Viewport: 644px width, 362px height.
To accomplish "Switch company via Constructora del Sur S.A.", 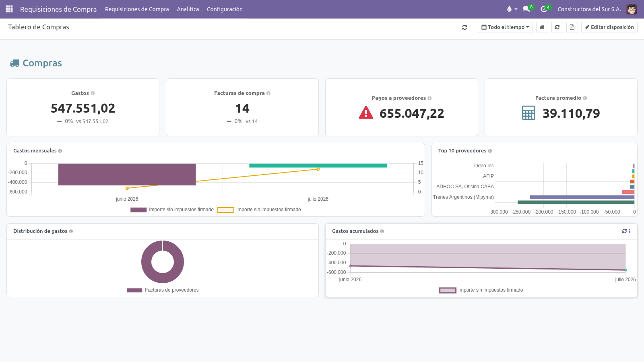I will point(589,9).
